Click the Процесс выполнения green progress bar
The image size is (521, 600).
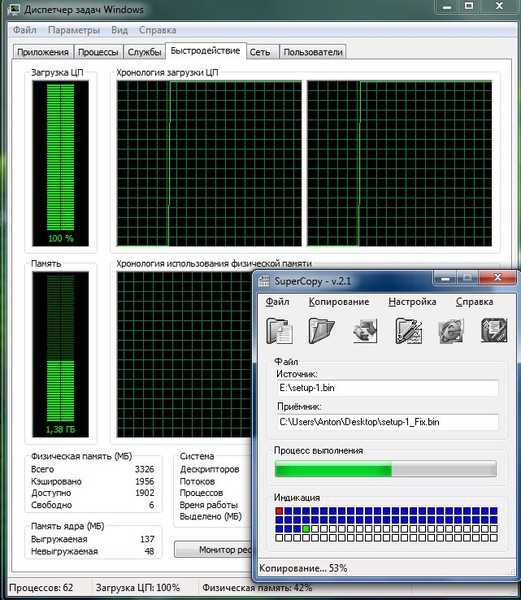(386, 469)
